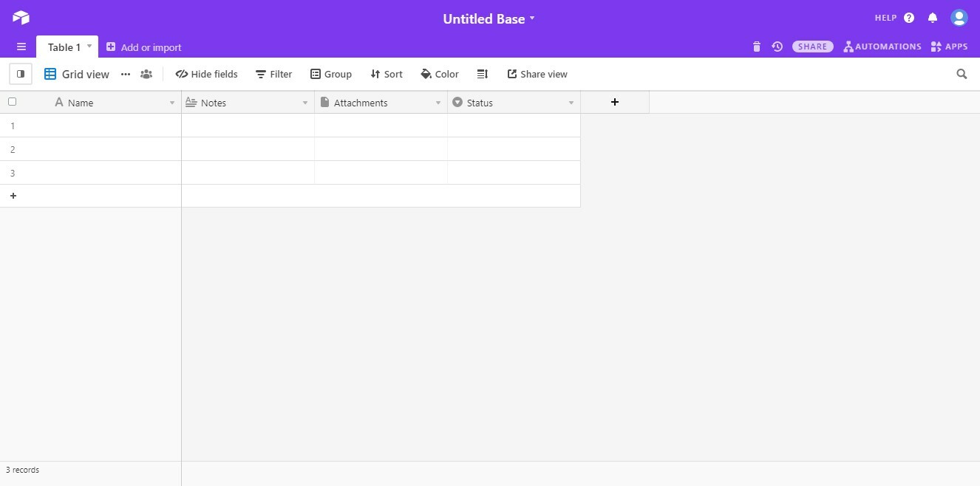This screenshot has height=486, width=980.
Task: Select all records checkbox in header
Action: pyautogui.click(x=12, y=102)
